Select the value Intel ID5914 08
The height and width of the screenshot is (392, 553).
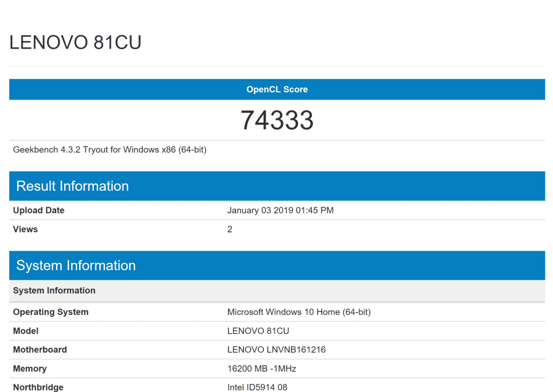[257, 387]
